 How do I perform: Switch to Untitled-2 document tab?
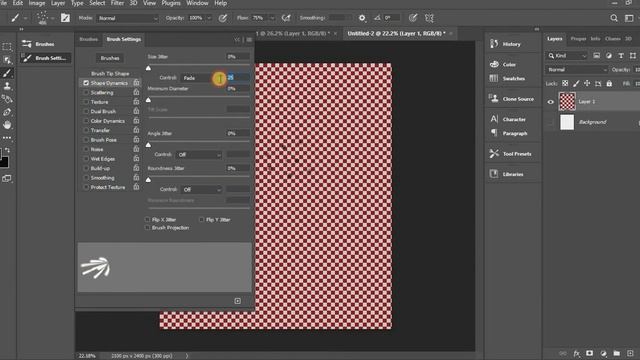click(396, 33)
